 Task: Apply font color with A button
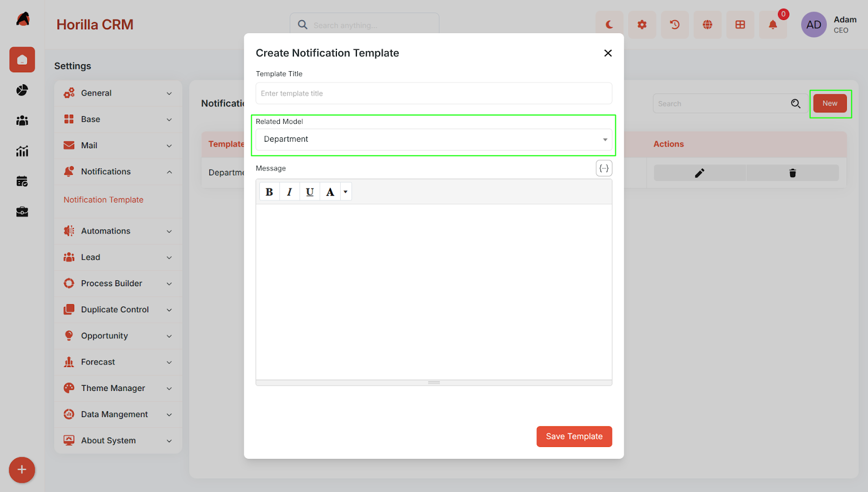[x=330, y=192]
